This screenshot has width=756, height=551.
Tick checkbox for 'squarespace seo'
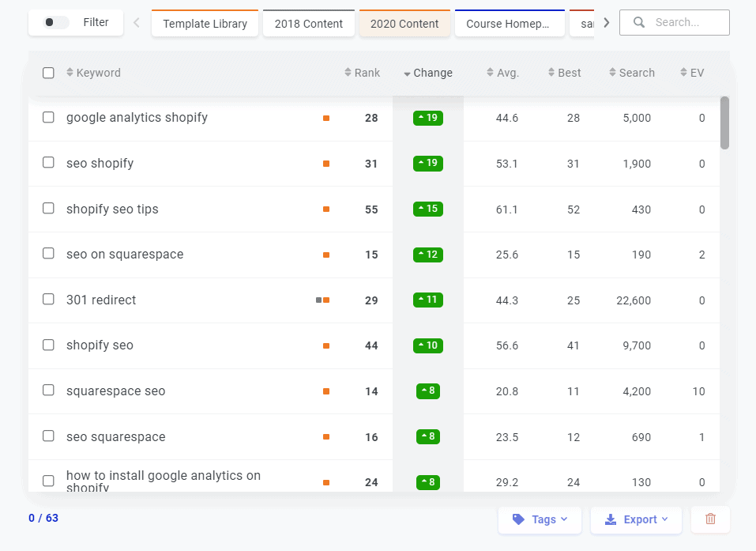(49, 391)
